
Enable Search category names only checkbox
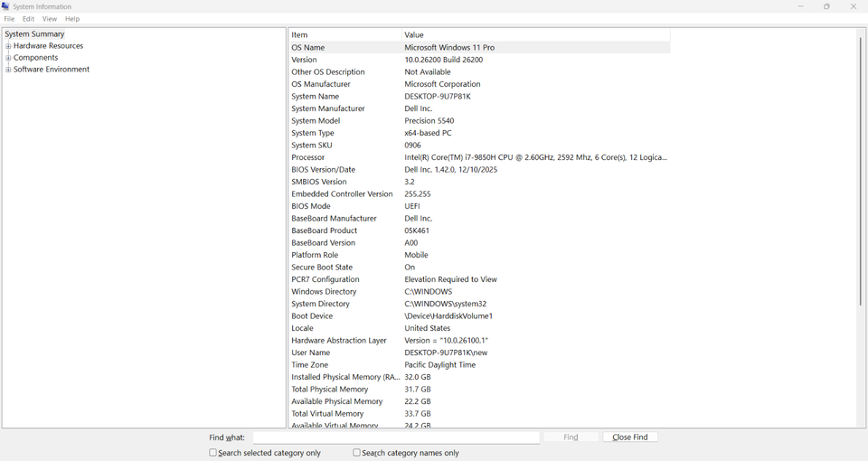point(356,453)
